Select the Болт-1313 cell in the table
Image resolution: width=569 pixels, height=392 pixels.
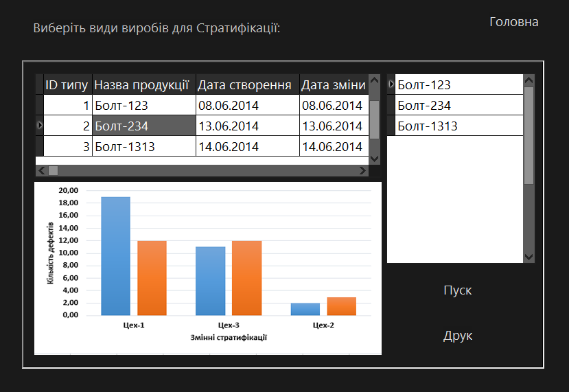[x=144, y=146]
